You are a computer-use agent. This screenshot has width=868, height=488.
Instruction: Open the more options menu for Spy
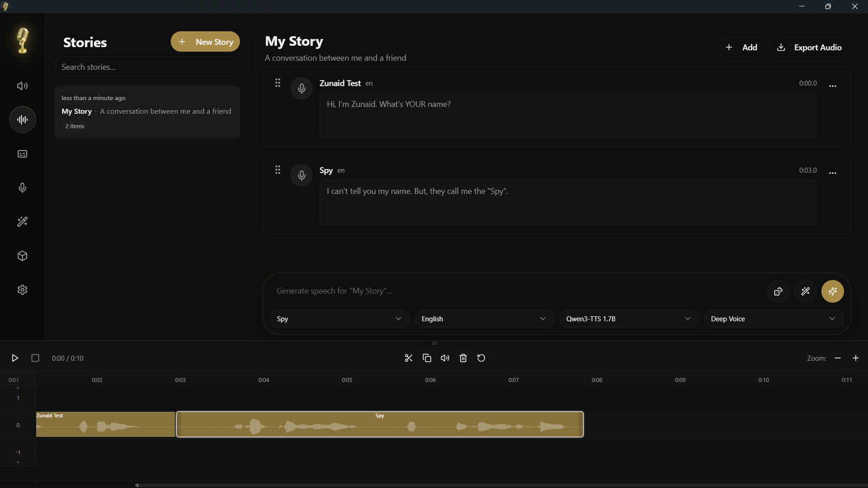click(x=832, y=173)
